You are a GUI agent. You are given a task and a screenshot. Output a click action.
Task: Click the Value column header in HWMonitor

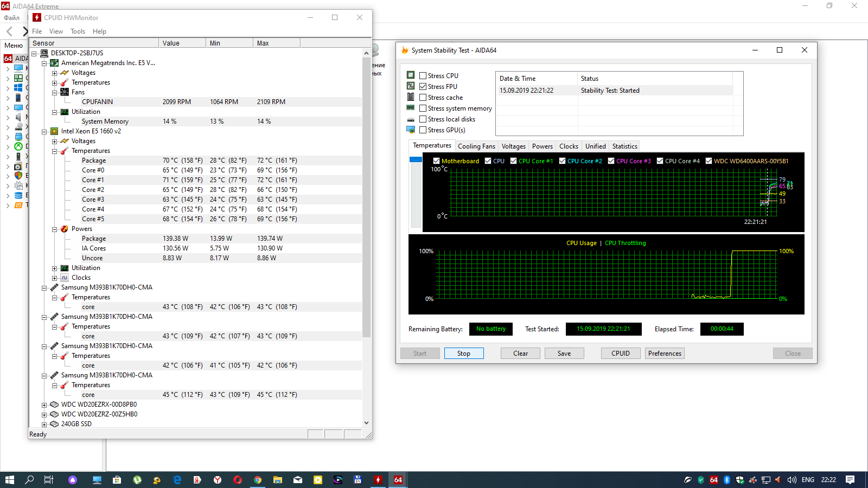pos(183,43)
